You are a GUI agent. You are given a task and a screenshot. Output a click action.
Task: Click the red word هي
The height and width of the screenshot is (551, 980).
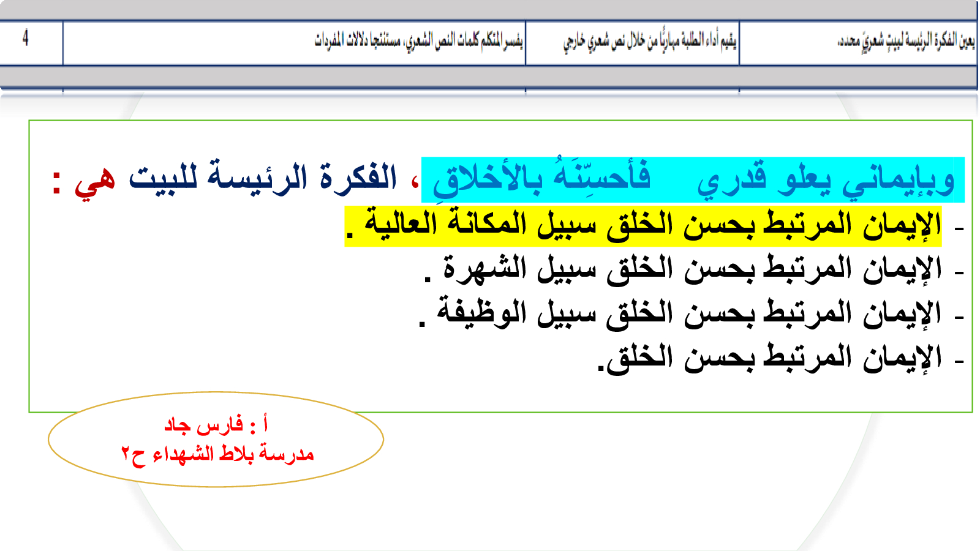pos(95,180)
